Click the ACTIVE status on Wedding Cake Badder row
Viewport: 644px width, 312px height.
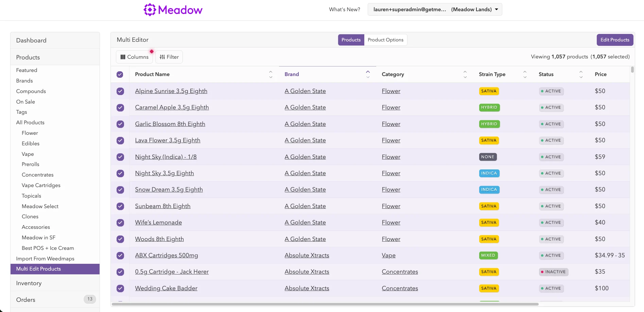tap(551, 288)
